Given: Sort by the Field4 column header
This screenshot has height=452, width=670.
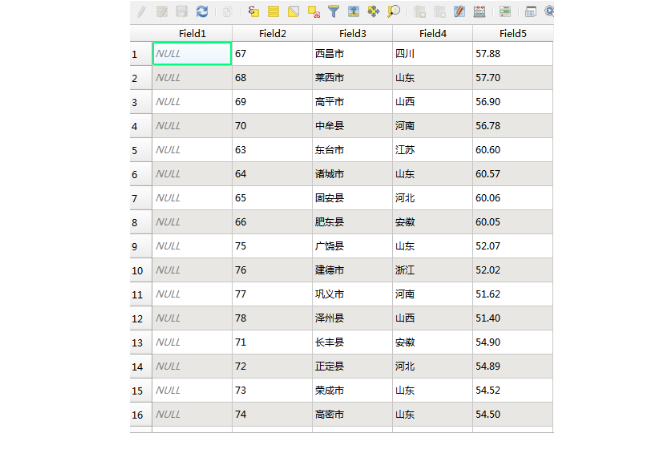Looking at the screenshot, I should [x=432, y=33].
